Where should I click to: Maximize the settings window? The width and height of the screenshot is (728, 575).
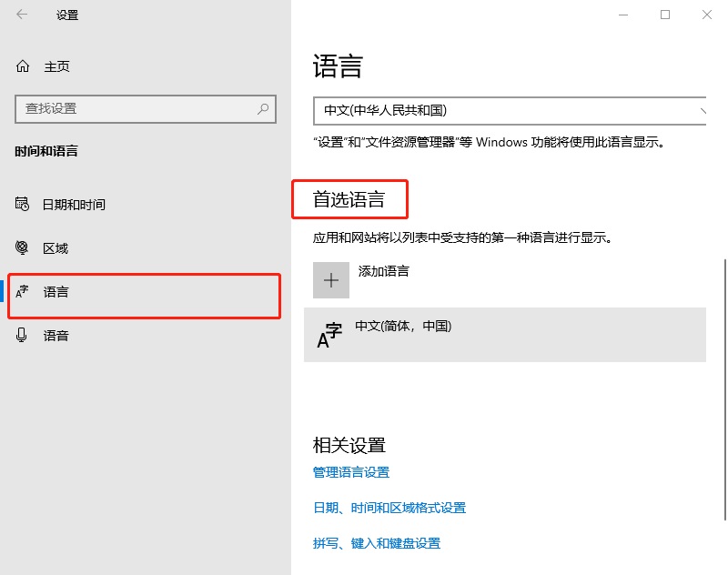(x=665, y=15)
